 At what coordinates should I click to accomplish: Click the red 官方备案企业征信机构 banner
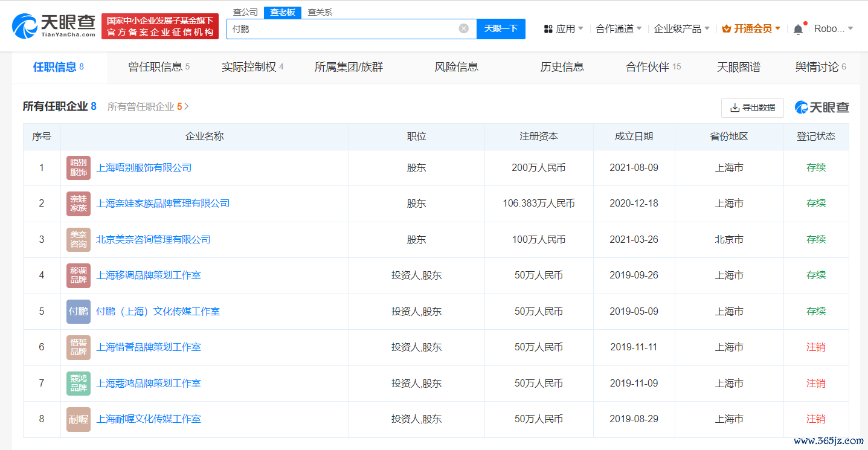point(160,27)
